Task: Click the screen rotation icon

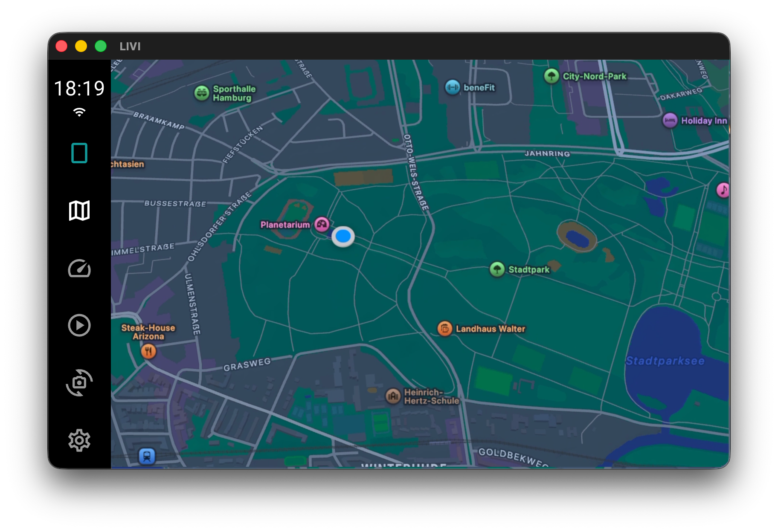Action: pyautogui.click(x=79, y=382)
